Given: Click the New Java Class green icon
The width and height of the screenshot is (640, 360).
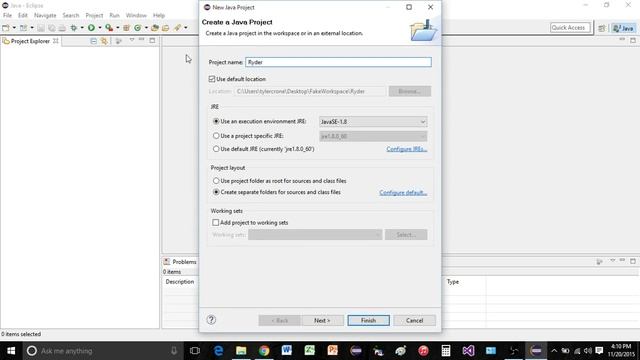Looking at the screenshot, I should (138, 28).
